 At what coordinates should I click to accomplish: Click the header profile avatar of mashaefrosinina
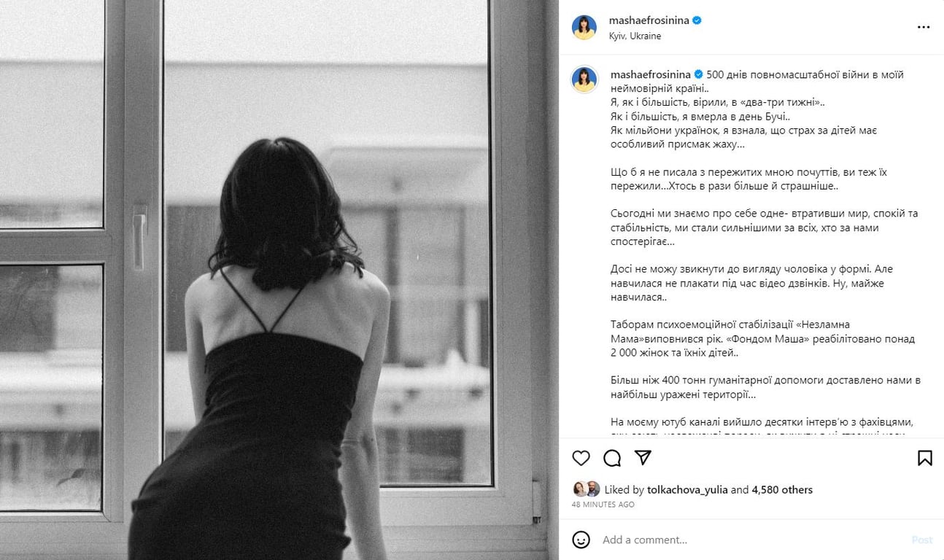click(584, 27)
